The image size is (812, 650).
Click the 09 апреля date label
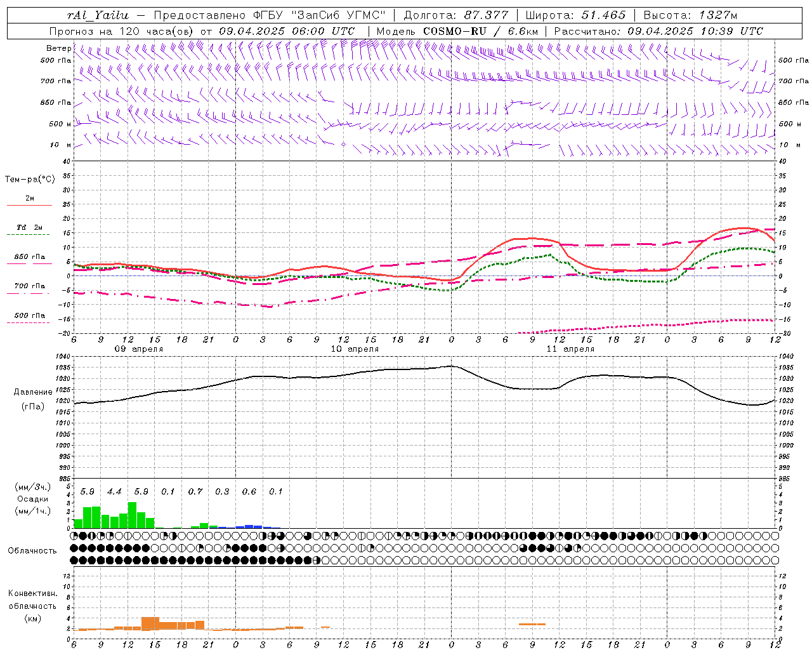click(138, 349)
